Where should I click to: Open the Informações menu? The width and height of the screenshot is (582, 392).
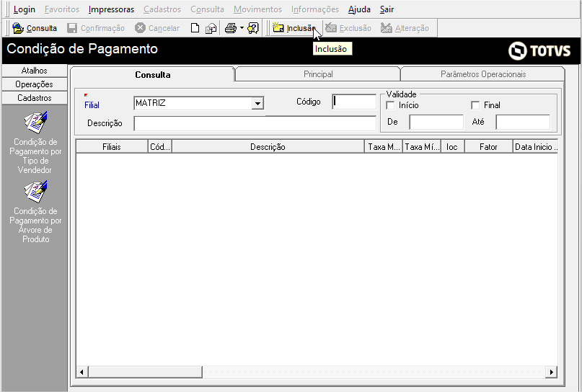pyautogui.click(x=315, y=9)
